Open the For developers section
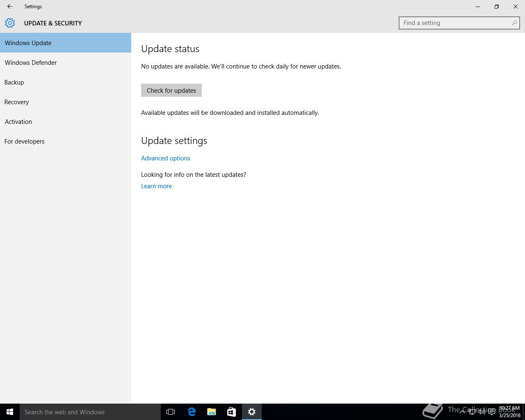 66,141
